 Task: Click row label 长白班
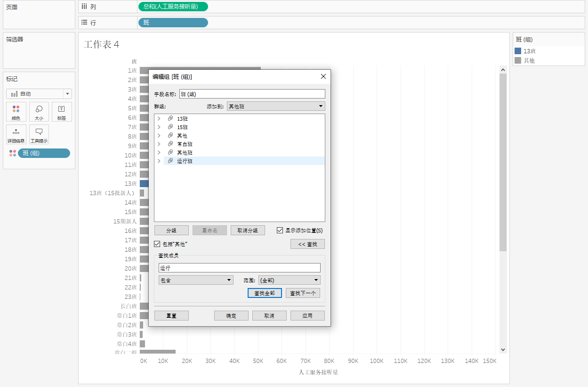click(x=129, y=306)
